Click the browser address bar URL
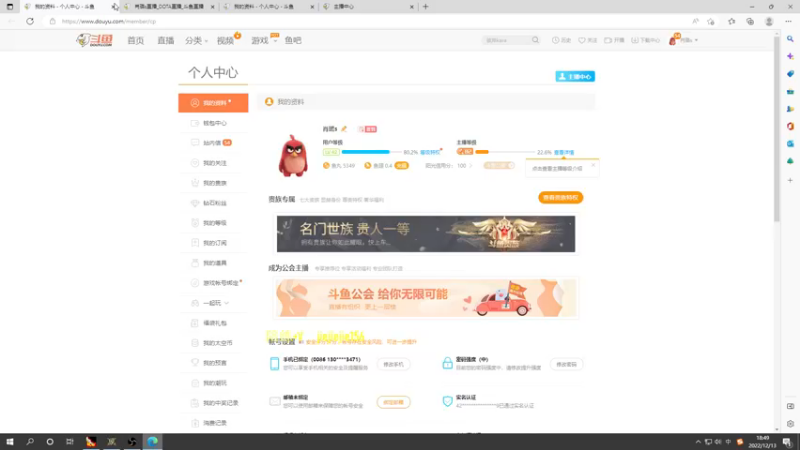Screen dimensions: 800x450 (109, 21)
